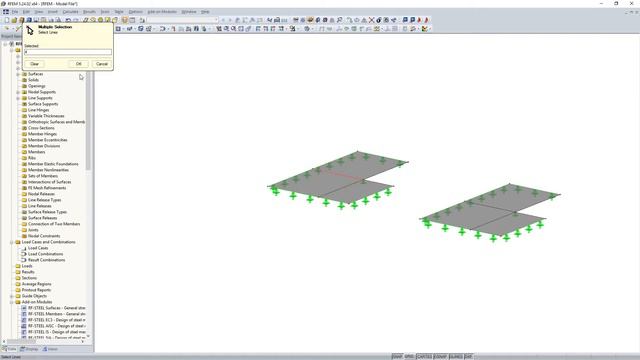Select Printout Reports in the tree
Image resolution: width=640 pixels, height=360 pixels.
[36, 290]
